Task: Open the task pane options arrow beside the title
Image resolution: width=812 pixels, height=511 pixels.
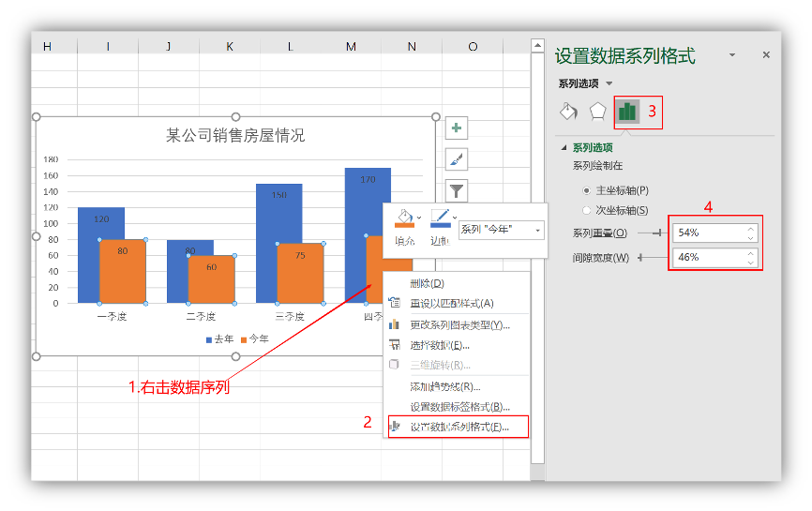Action: coord(732,55)
